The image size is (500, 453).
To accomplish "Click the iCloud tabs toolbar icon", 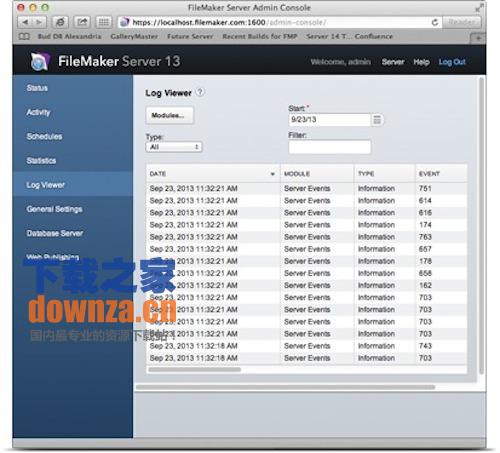I will pos(60,22).
